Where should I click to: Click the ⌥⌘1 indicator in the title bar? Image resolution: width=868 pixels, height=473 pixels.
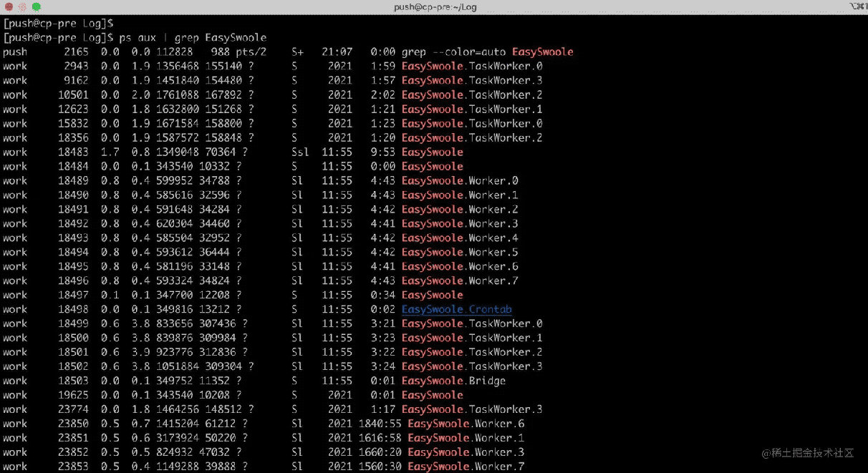(x=858, y=7)
